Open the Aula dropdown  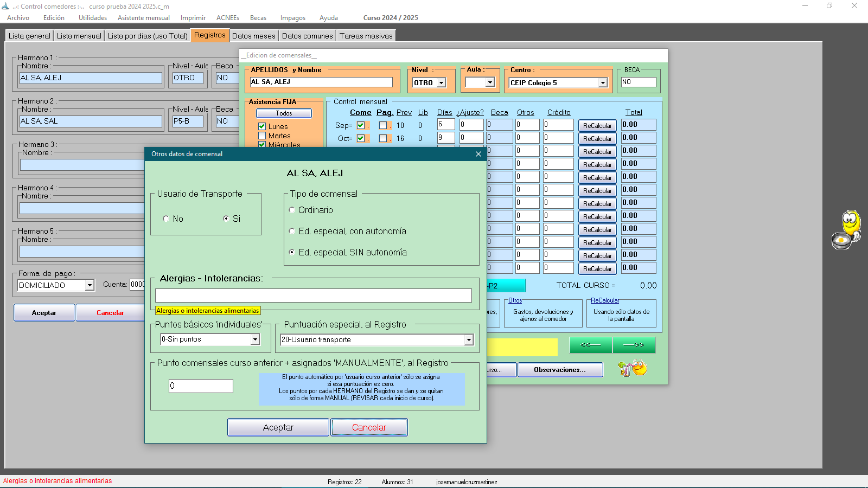(x=490, y=82)
